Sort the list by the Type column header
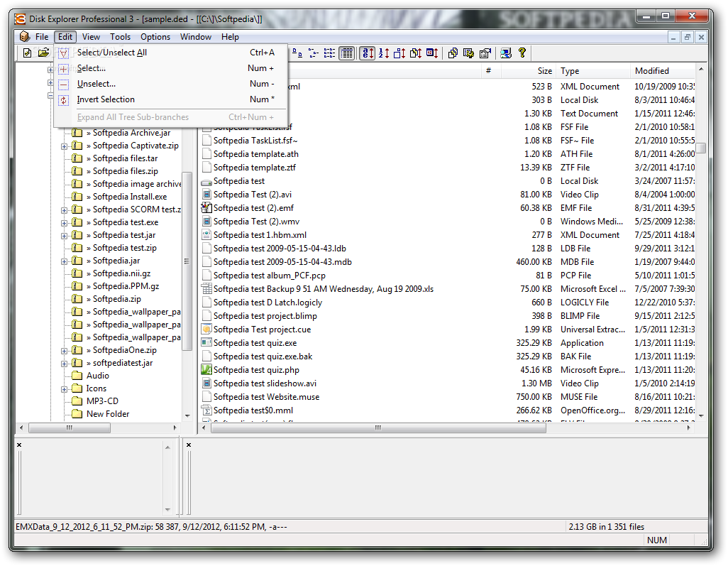This screenshot has width=728, height=566. point(593,70)
